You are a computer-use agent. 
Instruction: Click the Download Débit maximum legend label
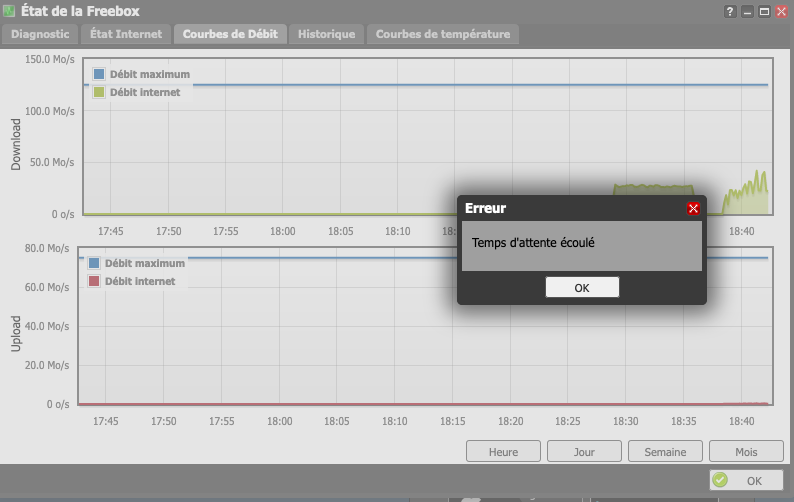pos(150,74)
